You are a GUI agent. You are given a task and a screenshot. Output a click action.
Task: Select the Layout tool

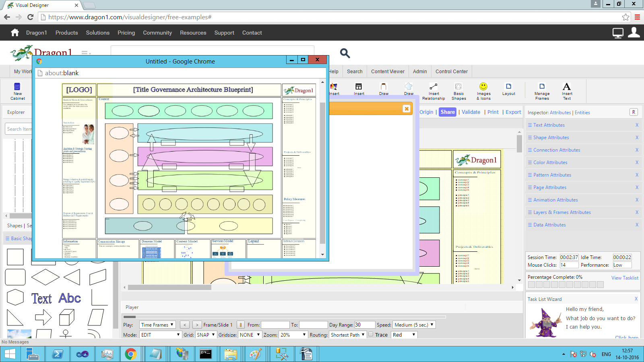(x=508, y=89)
